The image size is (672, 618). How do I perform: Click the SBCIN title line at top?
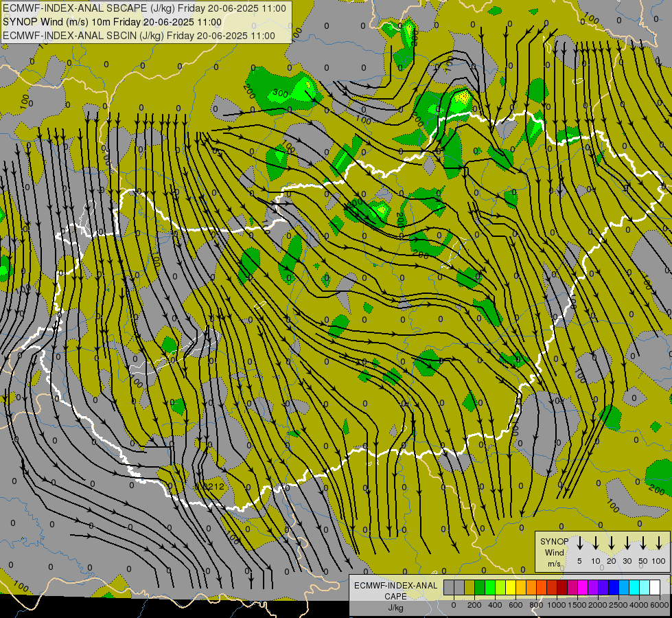click(139, 36)
